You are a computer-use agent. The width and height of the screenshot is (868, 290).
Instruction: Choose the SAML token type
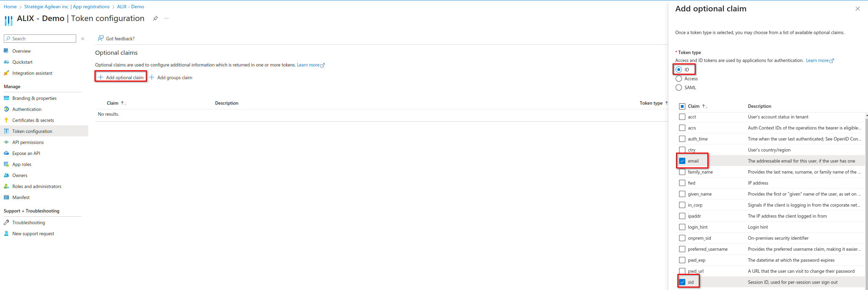(x=679, y=87)
